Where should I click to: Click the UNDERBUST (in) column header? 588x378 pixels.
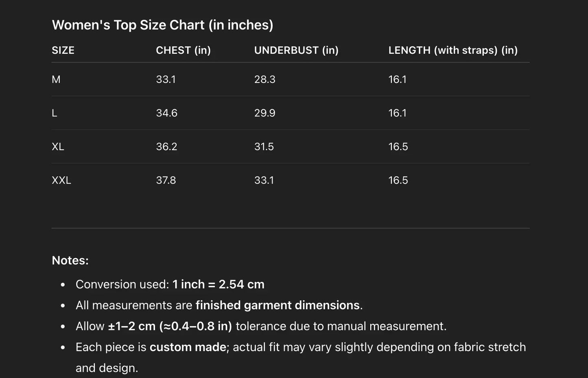pyautogui.click(x=296, y=50)
